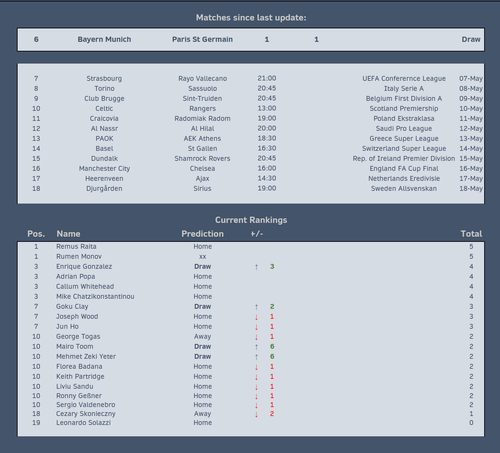Click down arrow in Florea Badana row
This screenshot has width=500, height=453.
pos(256,367)
